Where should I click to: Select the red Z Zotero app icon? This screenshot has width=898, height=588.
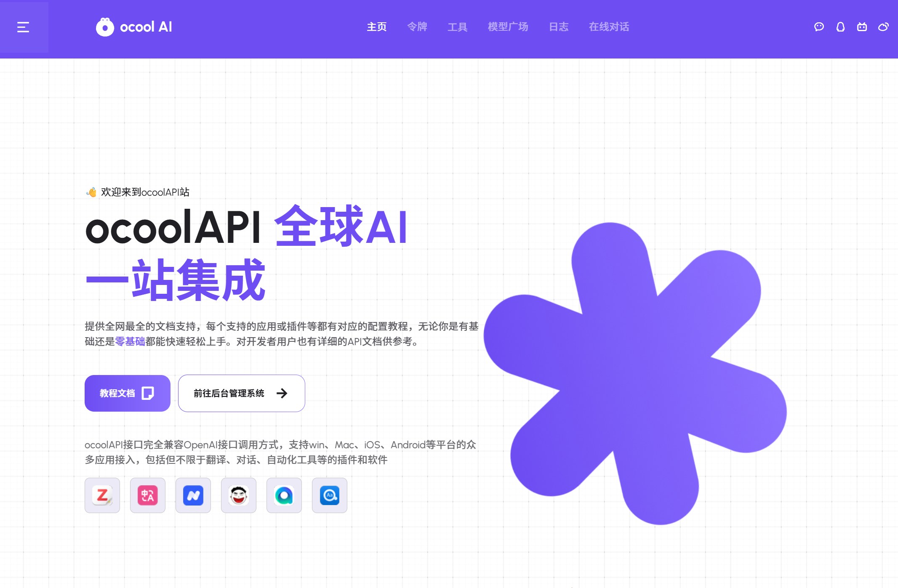pyautogui.click(x=102, y=495)
